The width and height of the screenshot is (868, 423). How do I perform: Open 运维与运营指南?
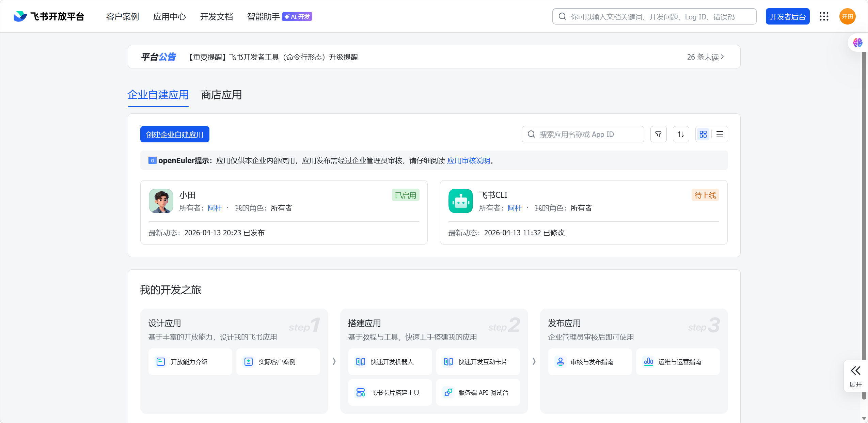pyautogui.click(x=678, y=362)
